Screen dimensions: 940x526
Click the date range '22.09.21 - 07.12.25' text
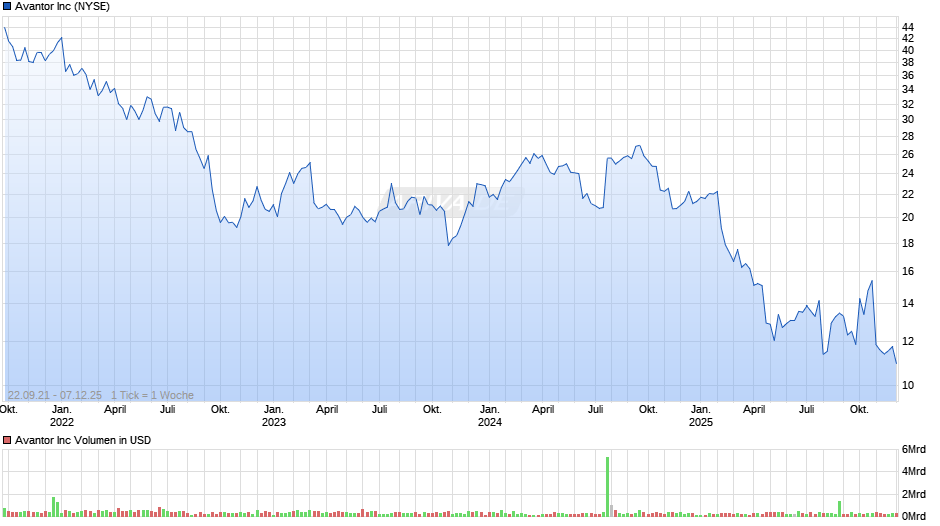coord(55,395)
